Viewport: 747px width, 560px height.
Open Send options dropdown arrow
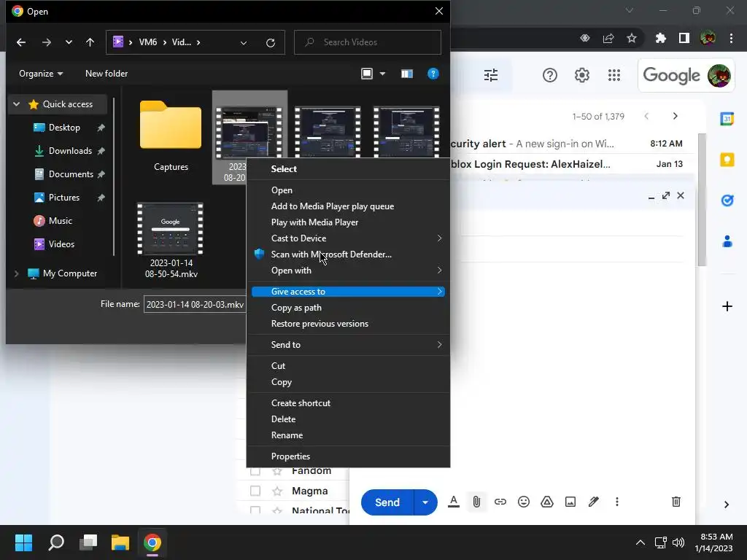point(425,502)
